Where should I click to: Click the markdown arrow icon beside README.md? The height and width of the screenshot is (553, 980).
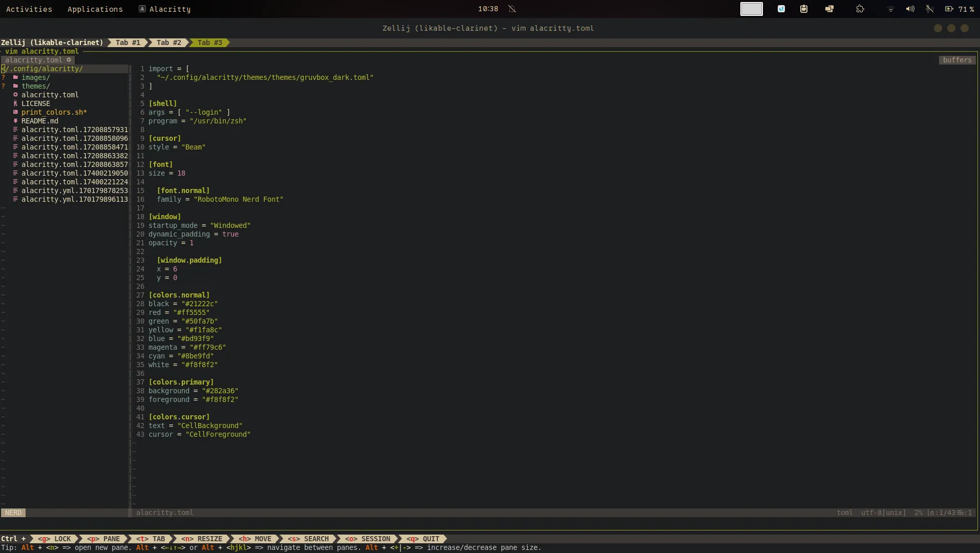(15, 121)
